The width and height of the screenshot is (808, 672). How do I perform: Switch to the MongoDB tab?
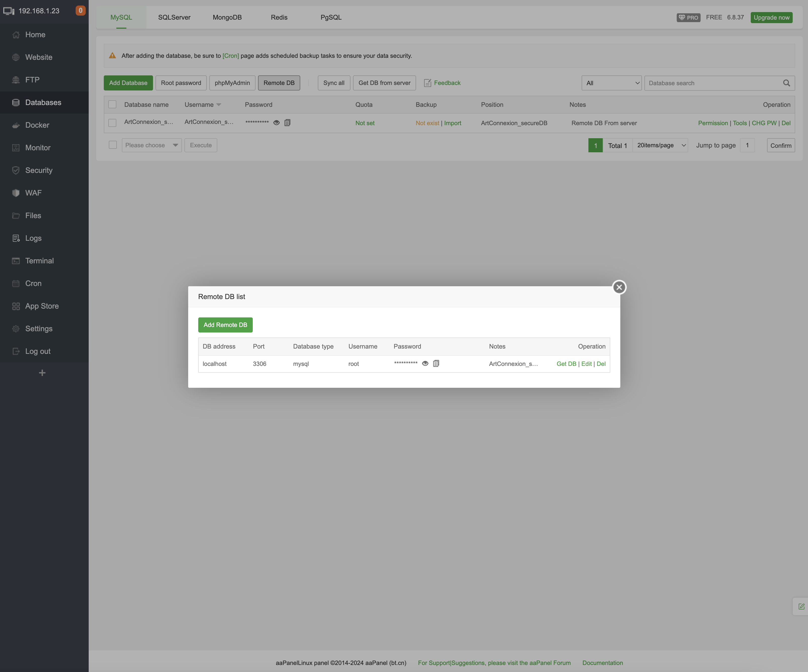[x=227, y=17]
